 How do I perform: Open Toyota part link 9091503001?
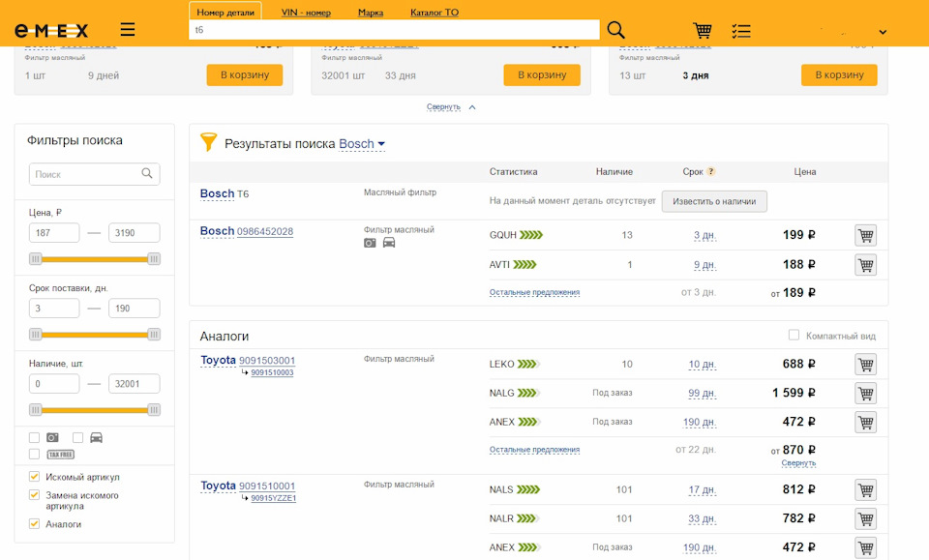[267, 361]
